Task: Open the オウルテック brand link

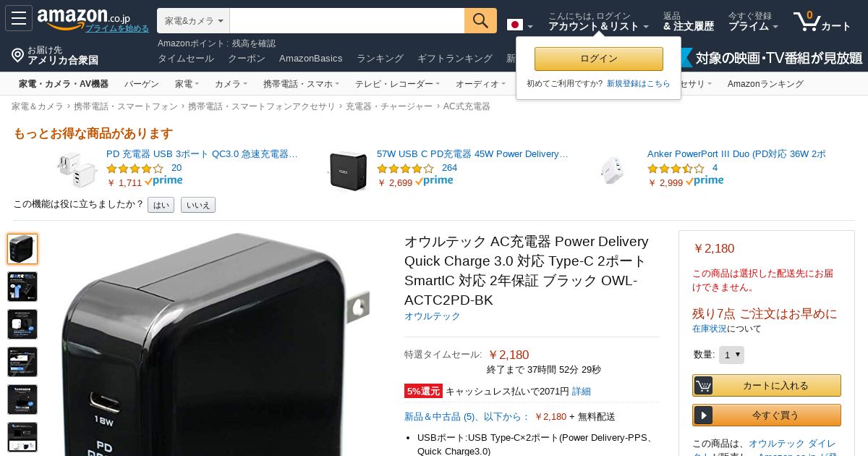Action: (432, 316)
